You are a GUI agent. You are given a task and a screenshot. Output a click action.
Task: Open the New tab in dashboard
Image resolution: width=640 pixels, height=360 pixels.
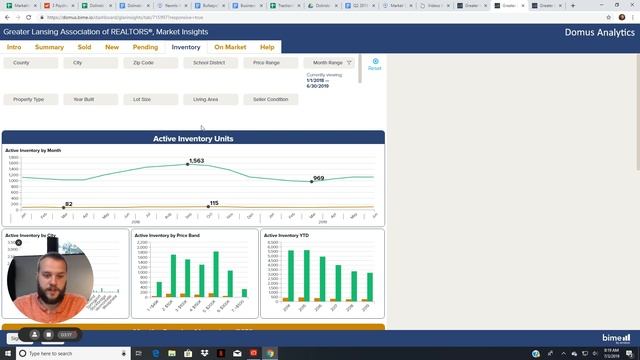click(x=112, y=47)
